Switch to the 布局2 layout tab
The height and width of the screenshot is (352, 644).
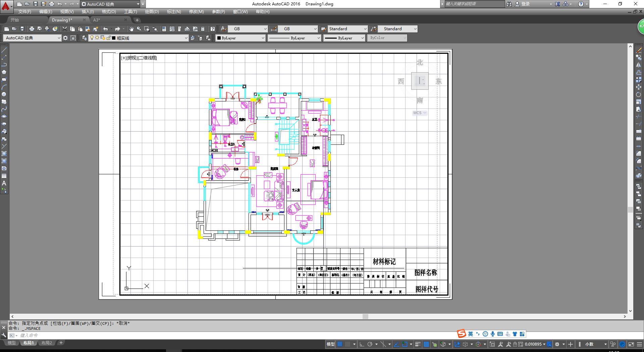[x=47, y=343]
